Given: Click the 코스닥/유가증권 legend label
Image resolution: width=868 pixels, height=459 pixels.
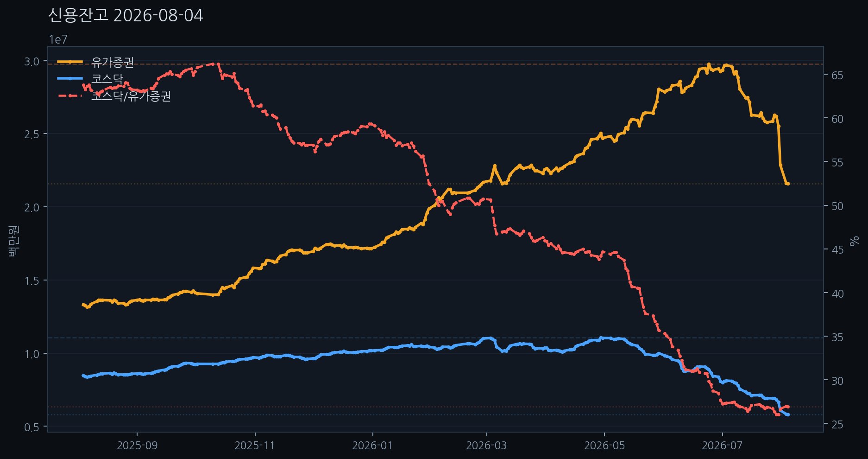Looking at the screenshot, I should (131, 96).
